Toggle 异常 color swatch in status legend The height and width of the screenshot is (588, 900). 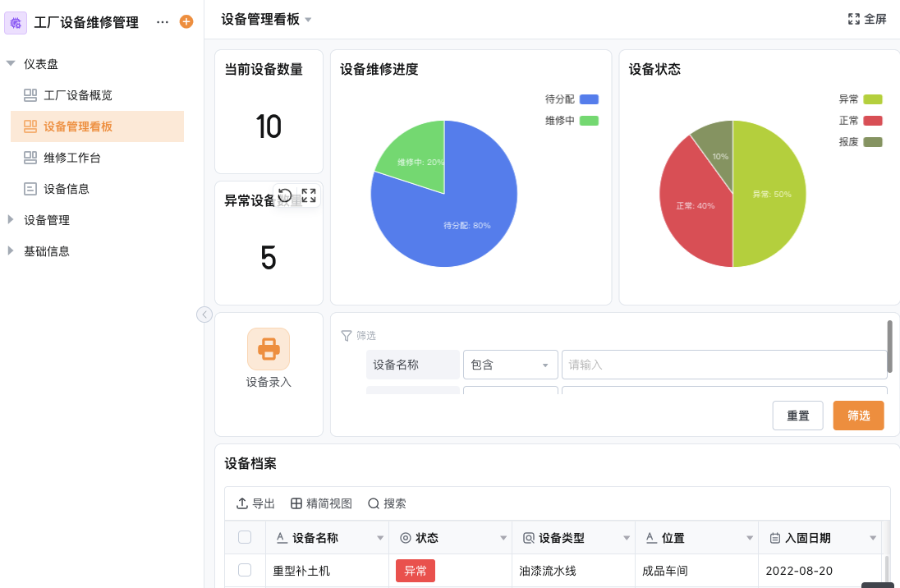click(872, 99)
